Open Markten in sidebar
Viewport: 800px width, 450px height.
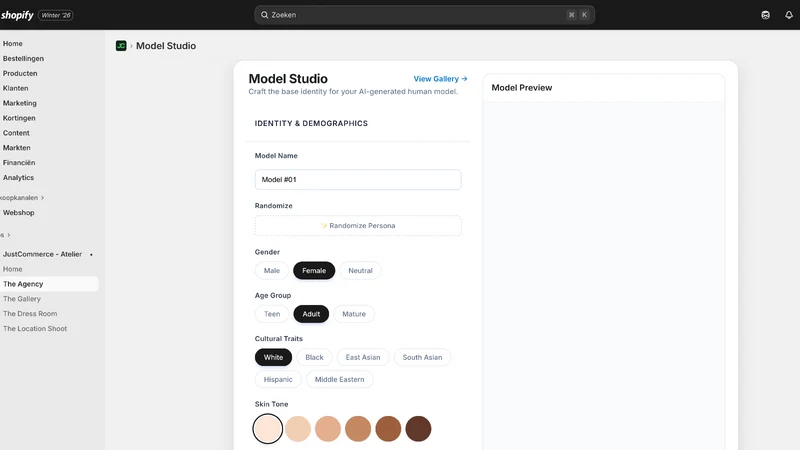tap(16, 147)
